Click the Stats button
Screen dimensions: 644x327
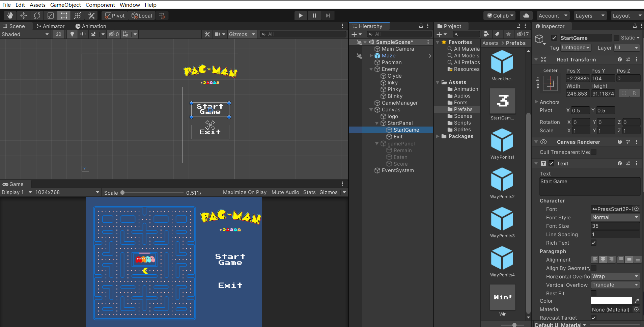[x=309, y=192]
